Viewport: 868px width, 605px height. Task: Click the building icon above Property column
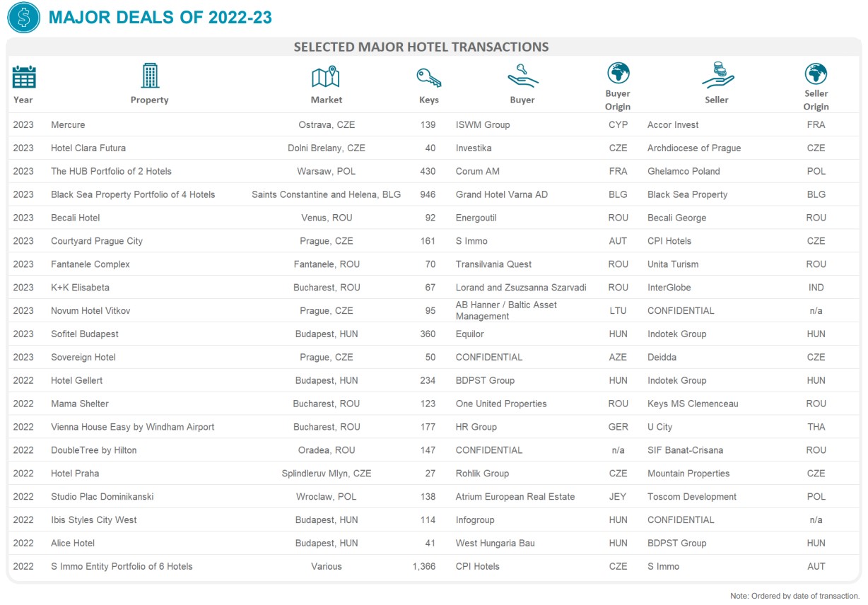(x=149, y=75)
